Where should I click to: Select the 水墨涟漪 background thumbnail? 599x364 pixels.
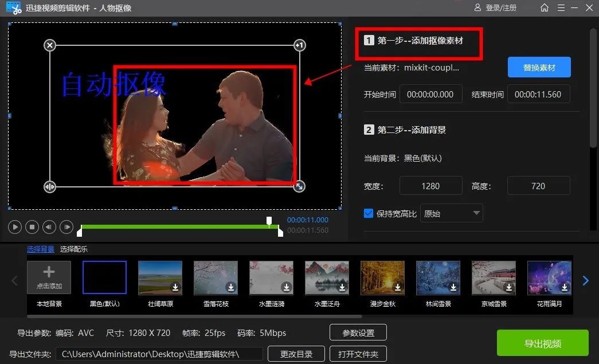click(271, 277)
